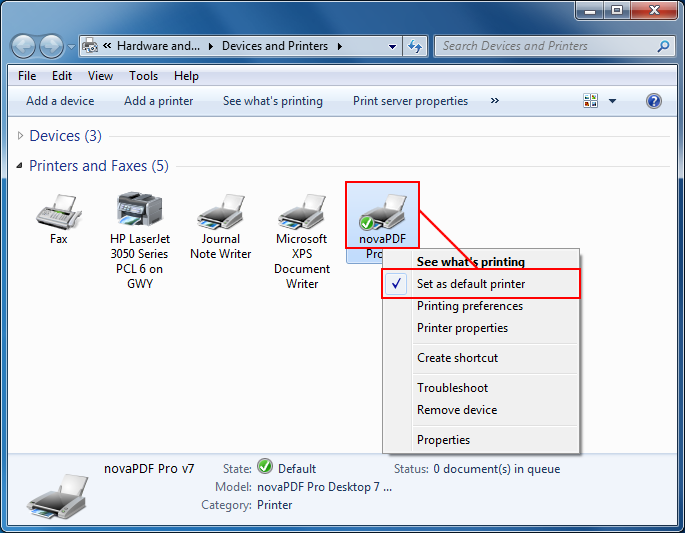Screen dimensions: 685x533
Task: Close the Devices and Printers window
Action: pyautogui.click(x=654, y=10)
